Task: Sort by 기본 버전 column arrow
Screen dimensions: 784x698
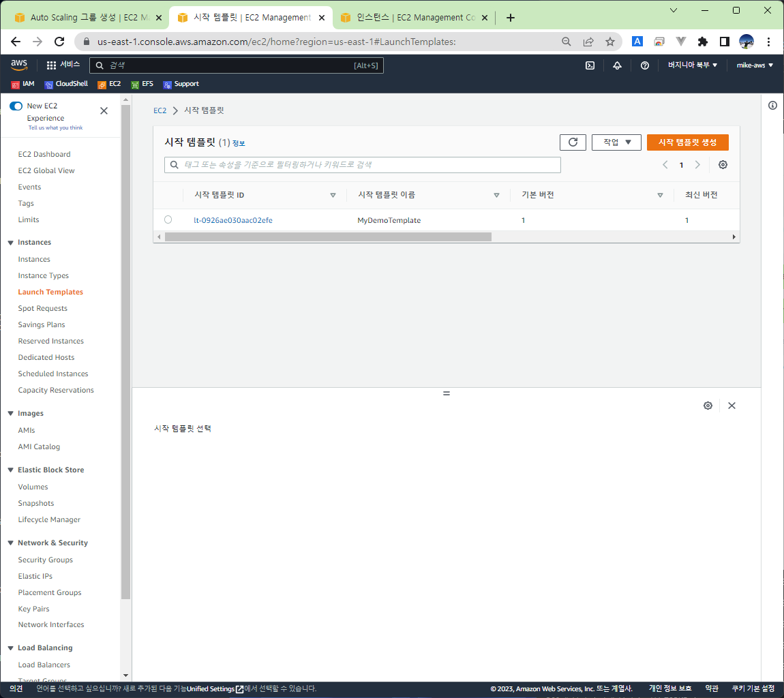Action: (x=660, y=196)
